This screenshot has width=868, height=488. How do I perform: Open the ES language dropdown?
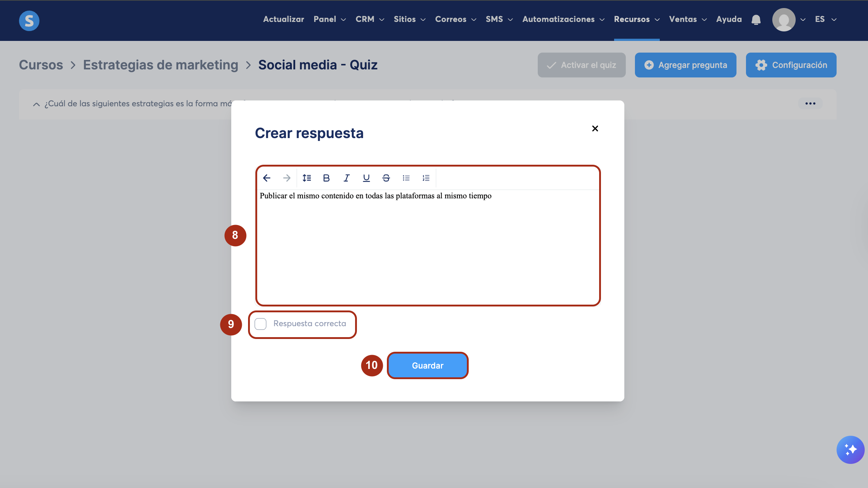[x=825, y=19]
